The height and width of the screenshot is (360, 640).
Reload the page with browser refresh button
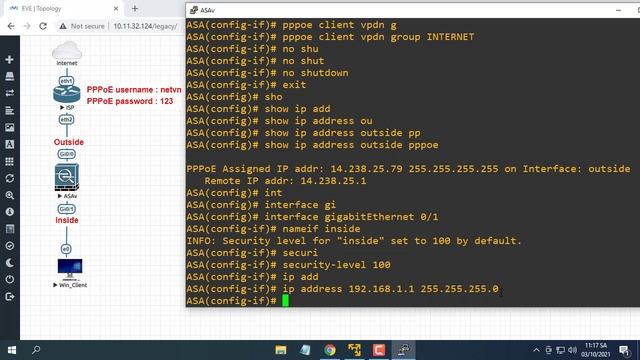(43, 26)
